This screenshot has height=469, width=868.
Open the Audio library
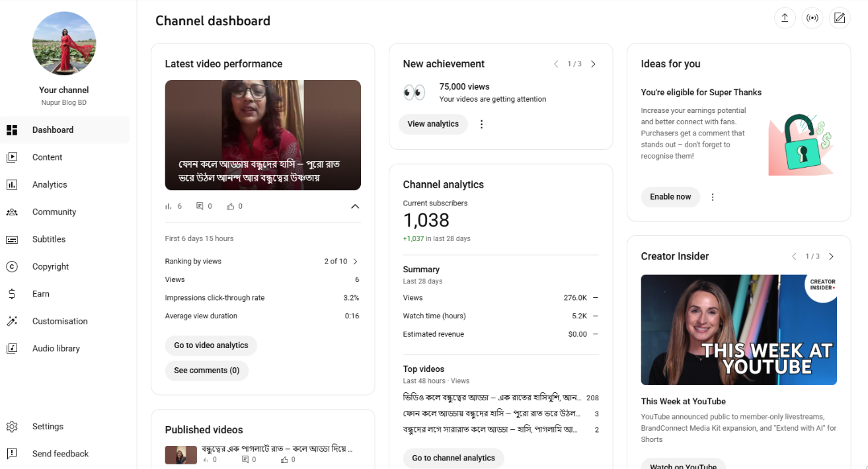56,348
